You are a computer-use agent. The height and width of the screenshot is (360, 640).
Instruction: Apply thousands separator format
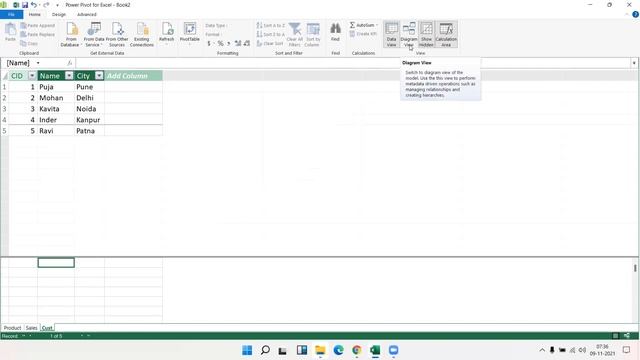click(x=229, y=43)
